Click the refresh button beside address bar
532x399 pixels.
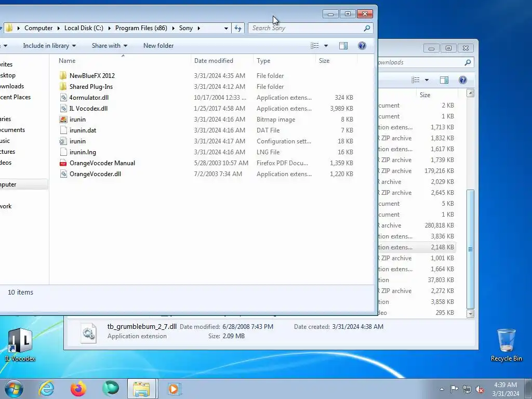pyautogui.click(x=238, y=28)
